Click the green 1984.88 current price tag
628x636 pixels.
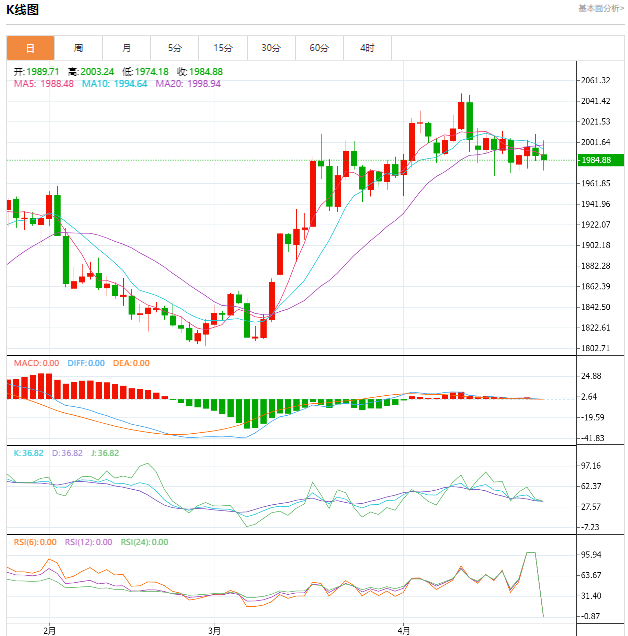pyautogui.click(x=600, y=160)
